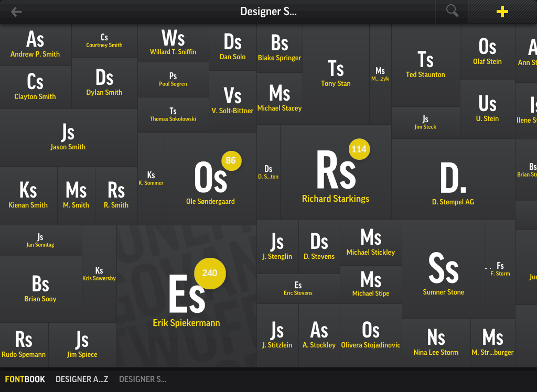Viewport: 537px width, 392px height.
Task: Open M. Smith tile
Action: 76,195
